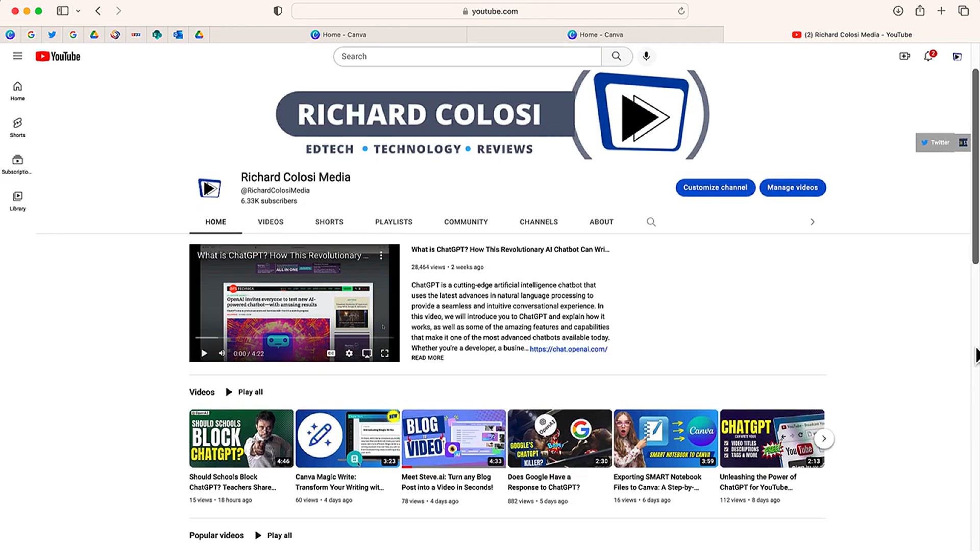
Task: Open the featured video title link
Action: pyautogui.click(x=510, y=249)
